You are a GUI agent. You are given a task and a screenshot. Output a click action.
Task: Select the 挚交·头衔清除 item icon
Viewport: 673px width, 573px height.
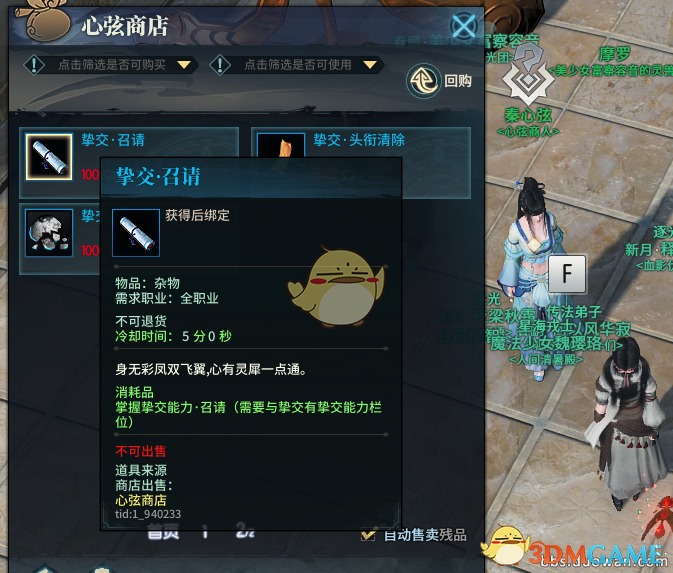coord(281,146)
